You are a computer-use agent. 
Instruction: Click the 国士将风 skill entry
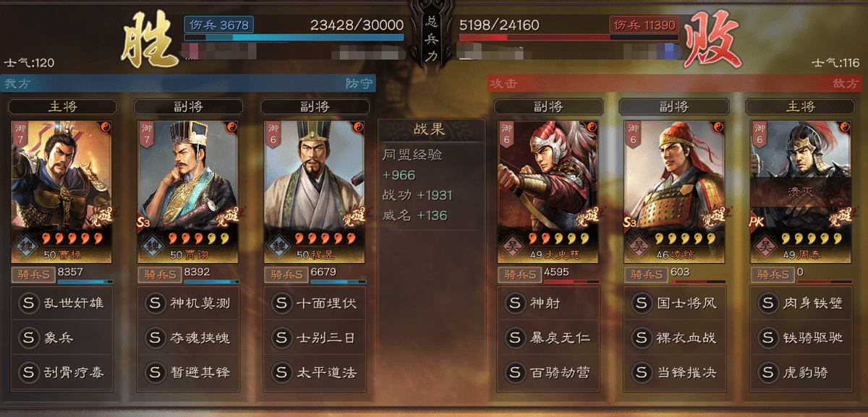[x=675, y=303]
